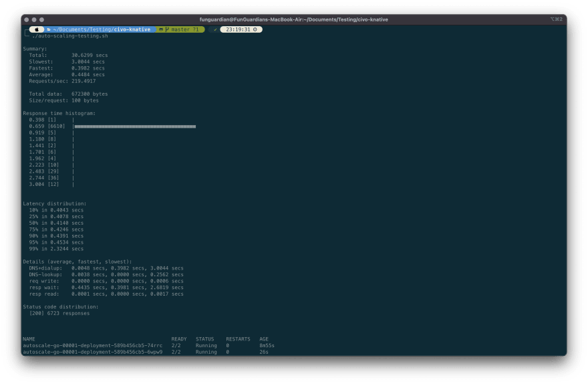Close the terminal window with red button

pos(26,19)
